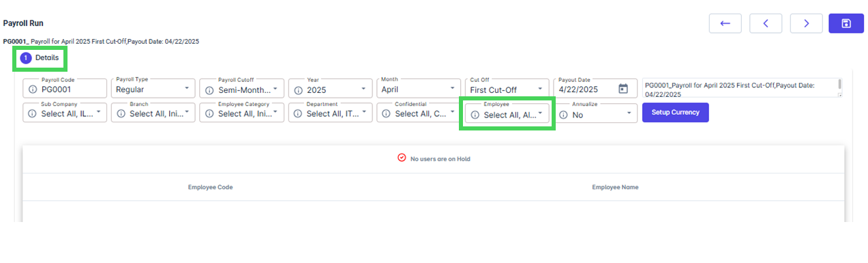Click the description box scrollbar
The image size is (868, 263).
(839, 84)
